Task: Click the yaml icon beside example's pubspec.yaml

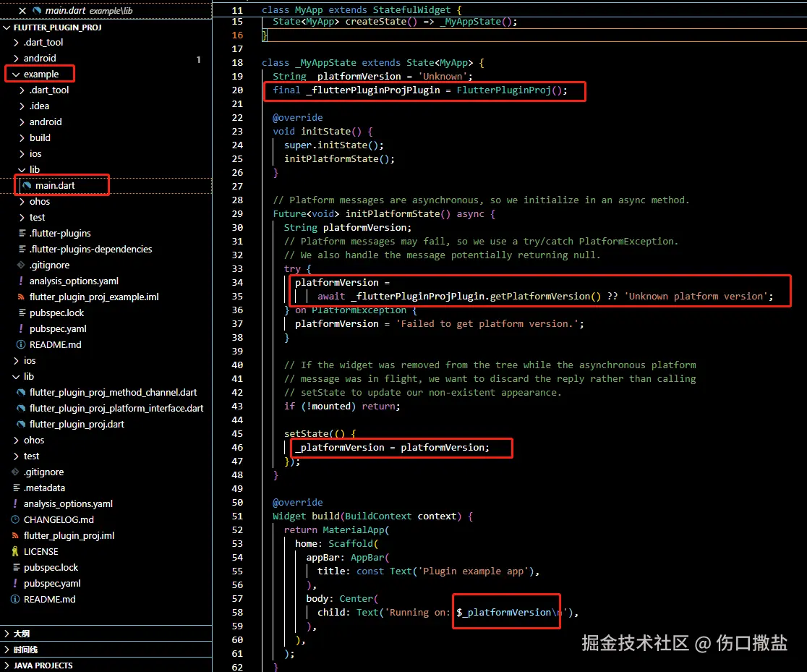Action: (x=21, y=328)
